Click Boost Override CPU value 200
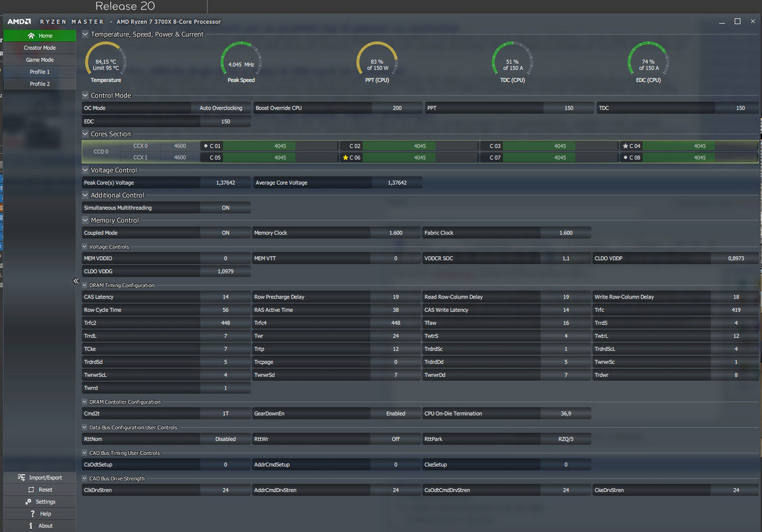 [x=397, y=108]
